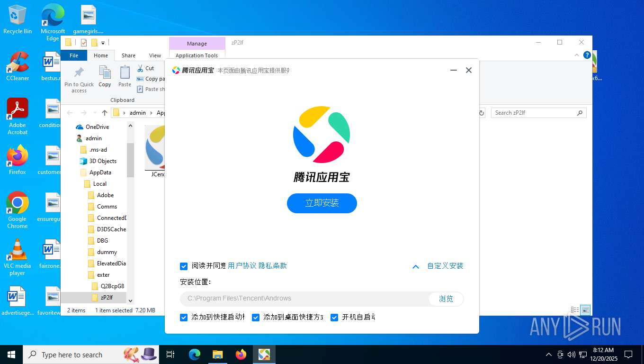
Task: Select Comms folder in tree
Action: tap(107, 207)
